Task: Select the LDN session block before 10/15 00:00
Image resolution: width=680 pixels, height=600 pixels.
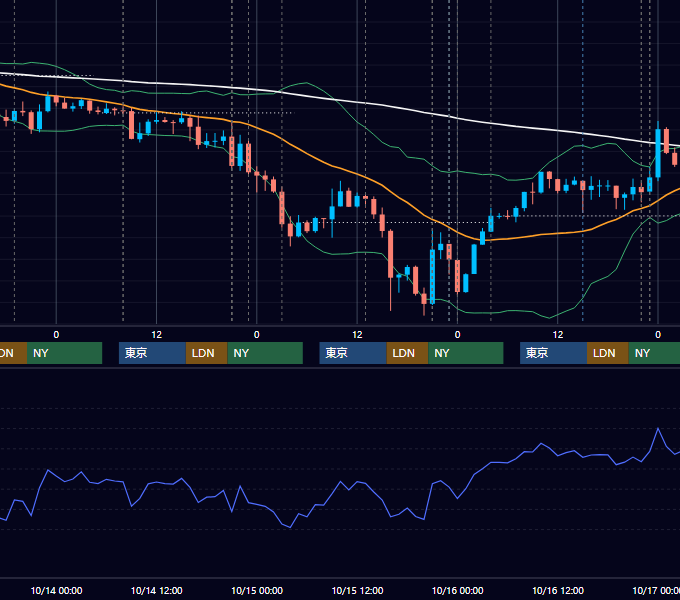Action: tap(206, 353)
